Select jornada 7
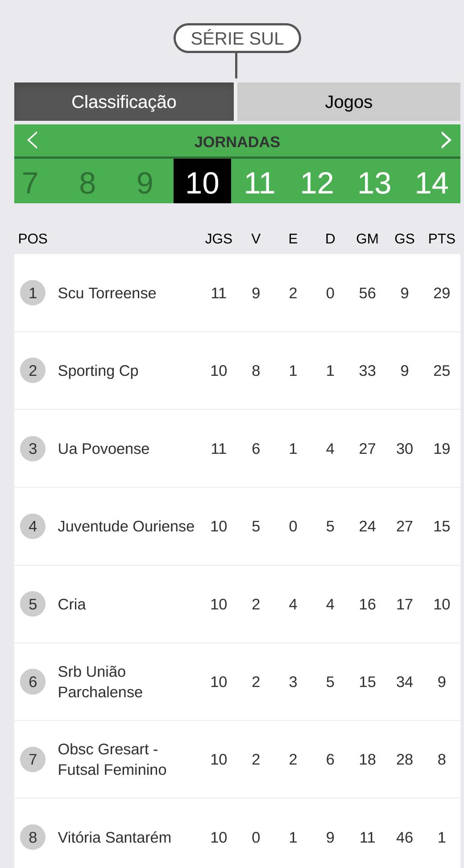Screen dimensions: 464x868 click(30, 183)
